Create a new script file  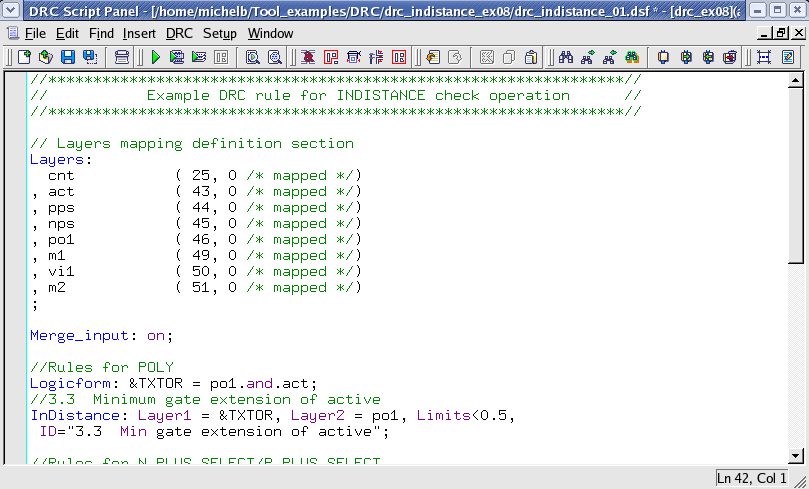[x=26, y=57]
